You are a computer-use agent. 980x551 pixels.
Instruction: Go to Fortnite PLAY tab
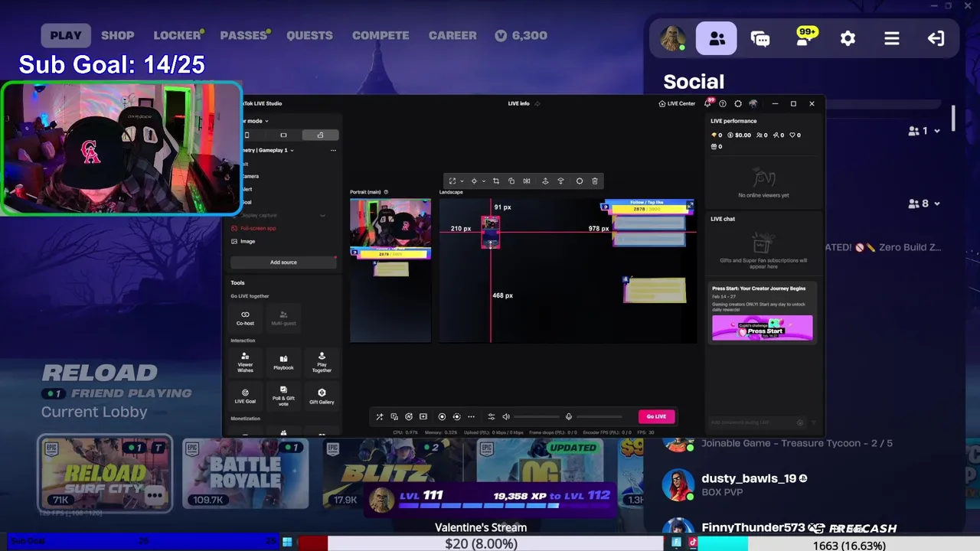66,35
